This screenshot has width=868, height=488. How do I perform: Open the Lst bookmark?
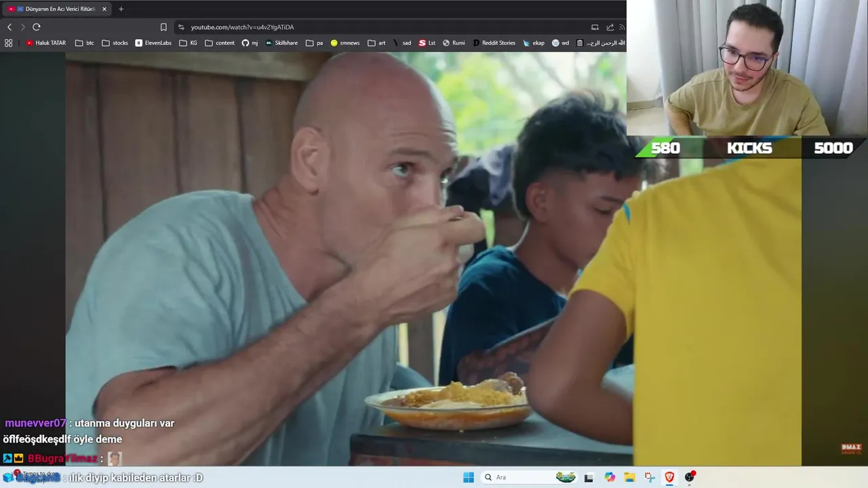point(427,43)
